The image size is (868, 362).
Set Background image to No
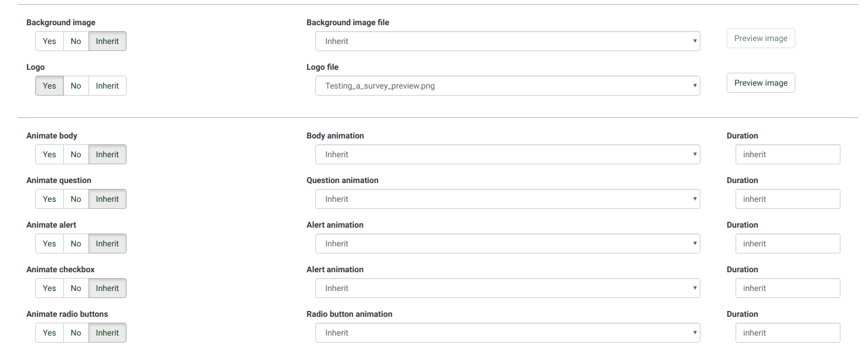pyautogui.click(x=76, y=41)
